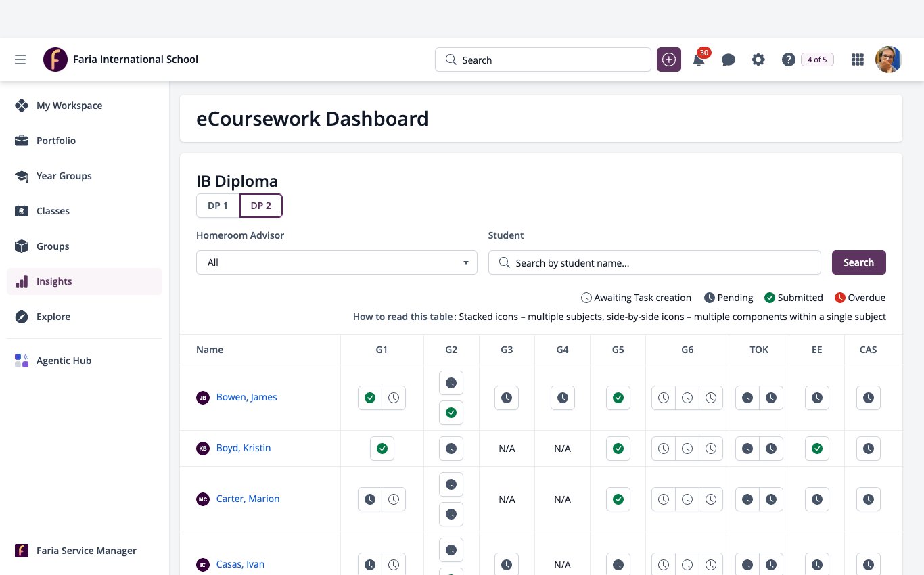The width and height of the screenshot is (924, 575).
Task: Click Boyd Kristin G2 pending clock icon
Action: point(451,448)
